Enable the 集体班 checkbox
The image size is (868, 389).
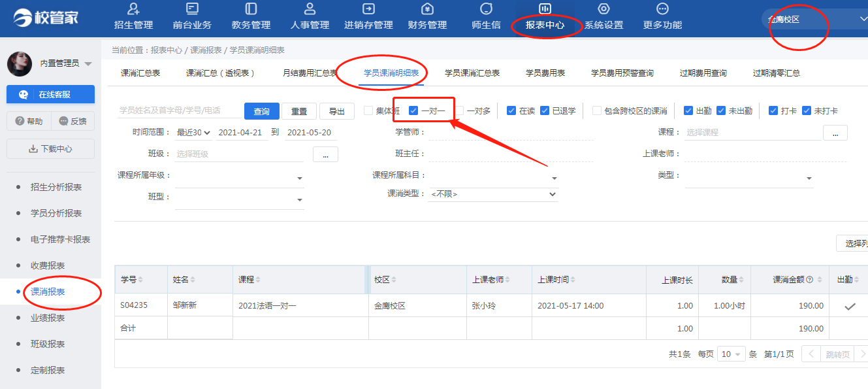[x=369, y=110]
